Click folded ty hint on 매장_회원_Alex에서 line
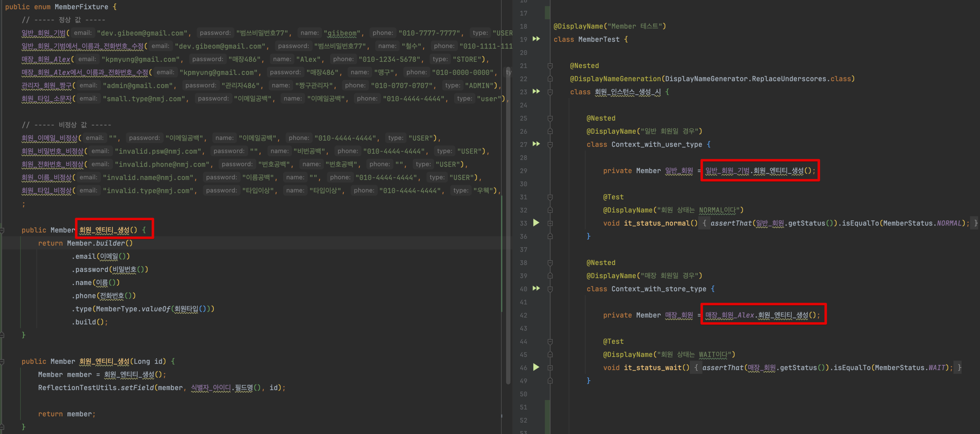980x434 pixels. pos(508,72)
